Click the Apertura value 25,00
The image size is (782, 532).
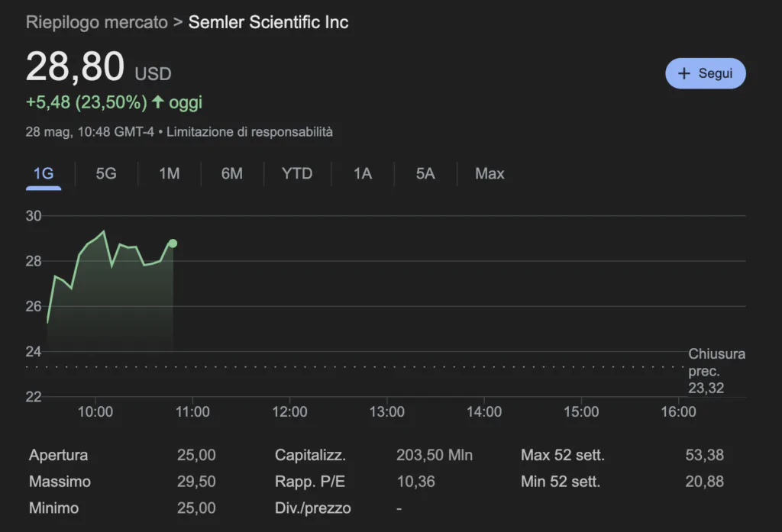[196, 455]
